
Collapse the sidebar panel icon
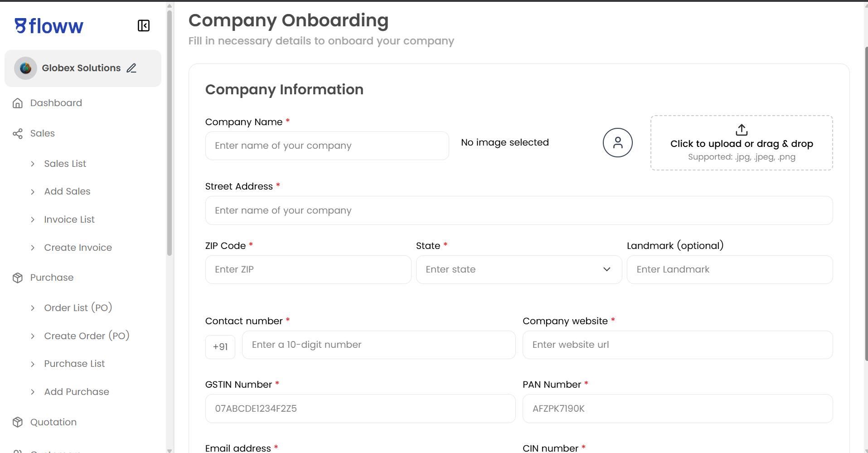pos(143,26)
